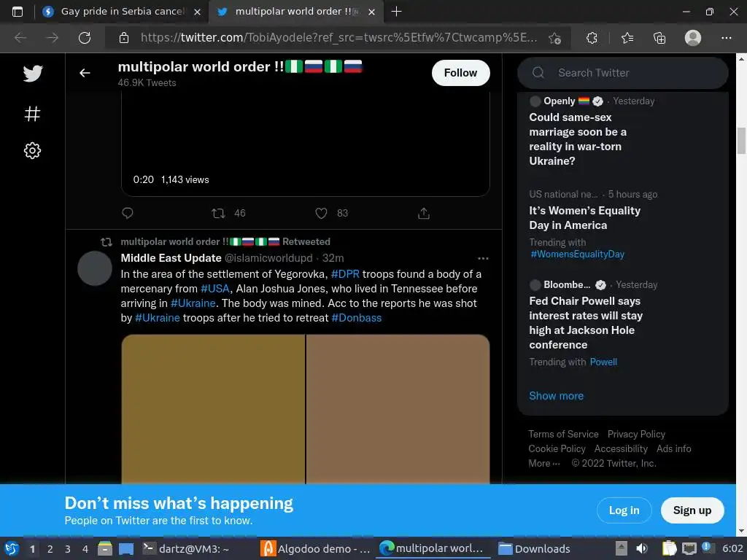Image resolution: width=747 pixels, height=560 pixels.
Task: Open the tab actions menu icon
Action: point(18,12)
